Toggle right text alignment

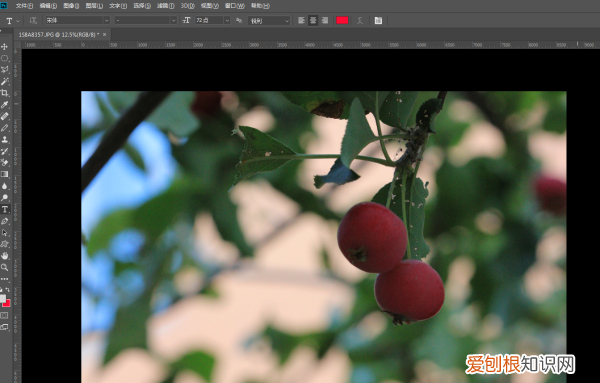325,20
